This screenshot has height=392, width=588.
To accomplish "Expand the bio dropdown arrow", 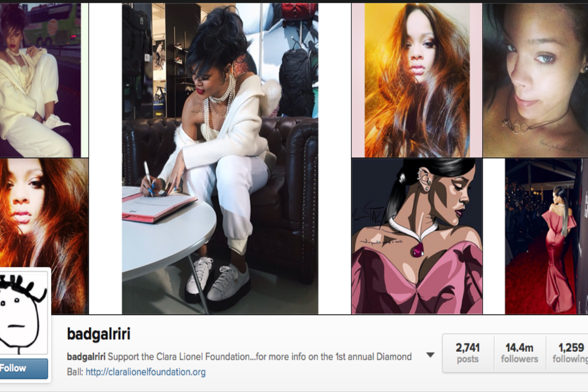I will [430, 355].
